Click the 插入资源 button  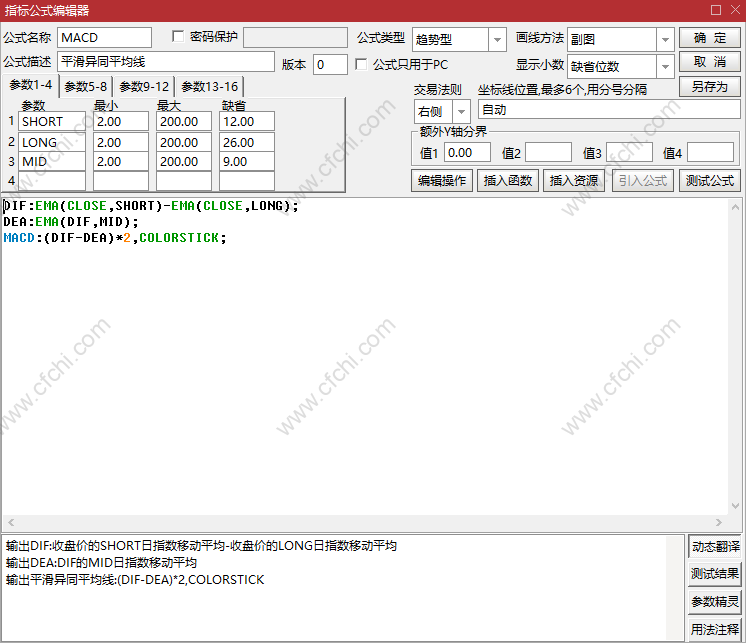point(574,181)
